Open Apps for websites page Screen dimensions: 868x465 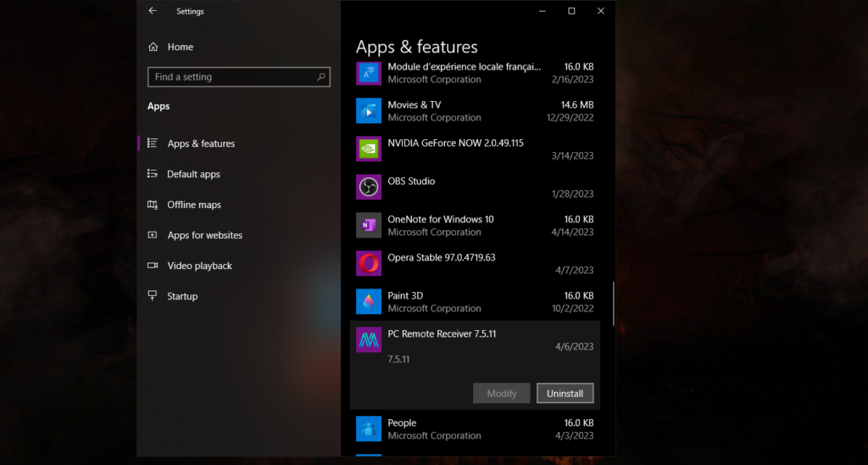coord(205,235)
